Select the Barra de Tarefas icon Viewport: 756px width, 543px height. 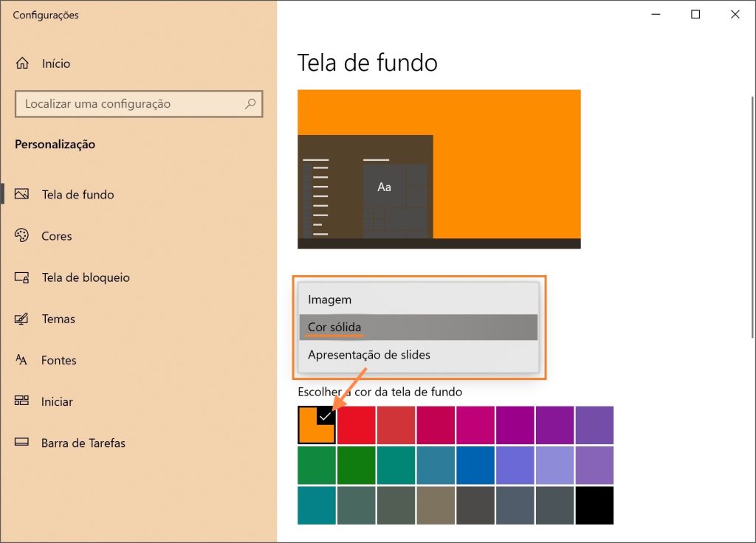pos(21,443)
